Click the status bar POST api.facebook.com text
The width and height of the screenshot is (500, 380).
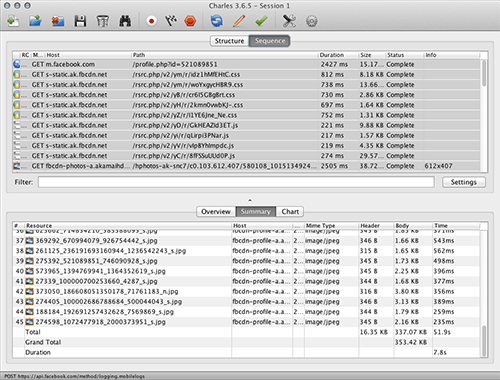tap(74, 376)
